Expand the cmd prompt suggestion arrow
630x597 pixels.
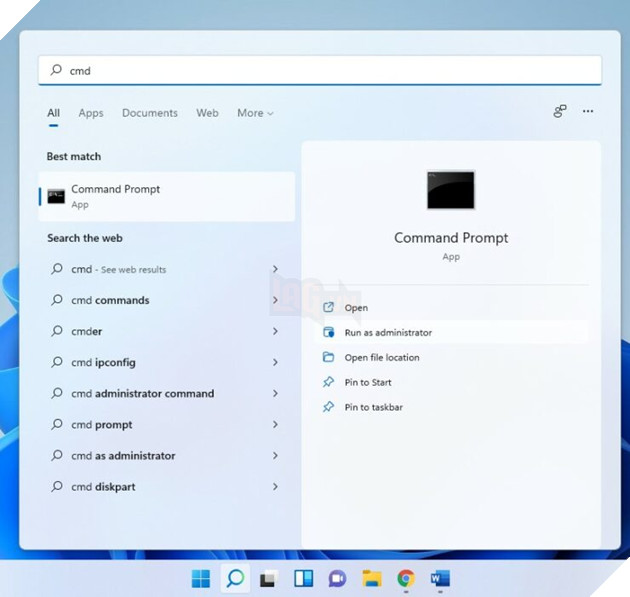[x=275, y=424]
